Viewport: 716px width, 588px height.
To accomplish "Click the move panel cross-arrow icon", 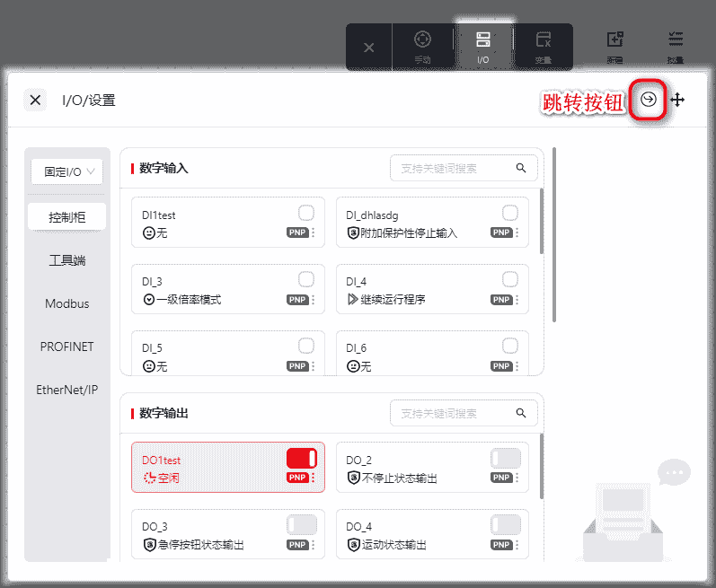I will click(x=677, y=100).
